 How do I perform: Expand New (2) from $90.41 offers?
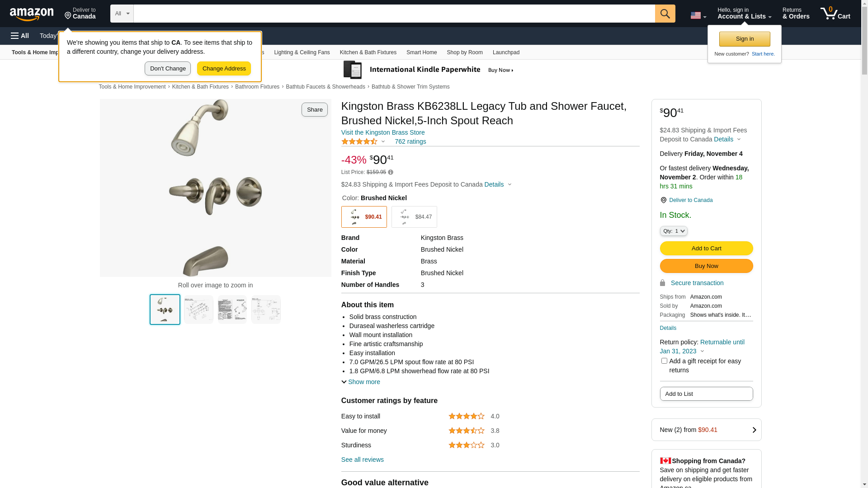click(x=706, y=430)
